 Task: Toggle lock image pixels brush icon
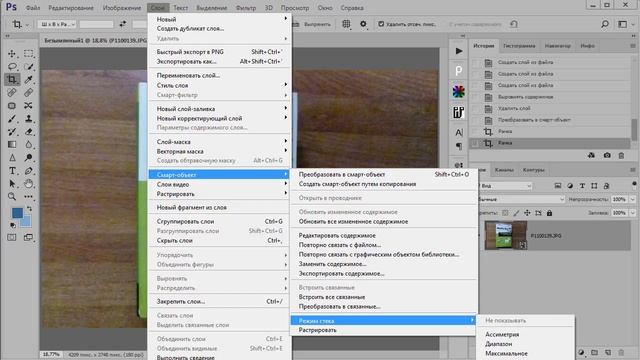[x=516, y=213]
